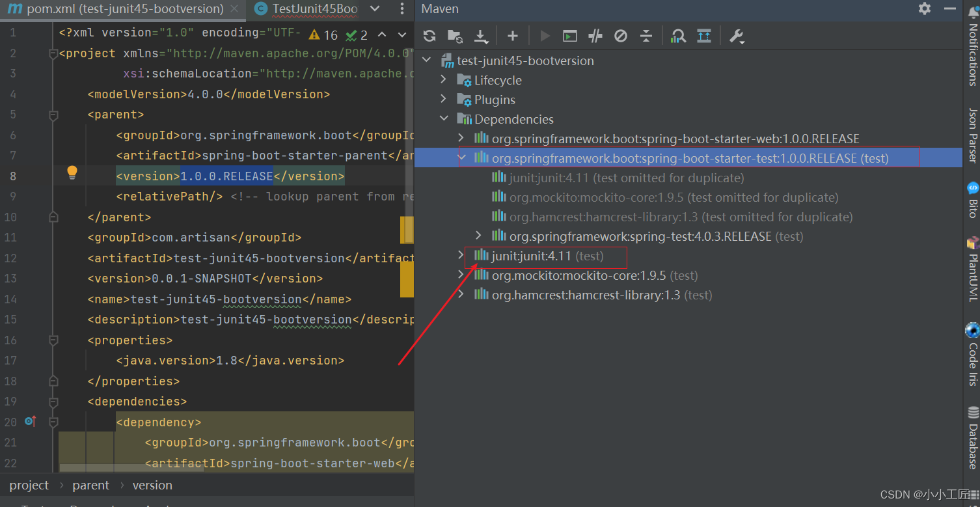980x507 pixels.
Task: Select mockito-core omitted for duplicate row
Action: (665, 197)
